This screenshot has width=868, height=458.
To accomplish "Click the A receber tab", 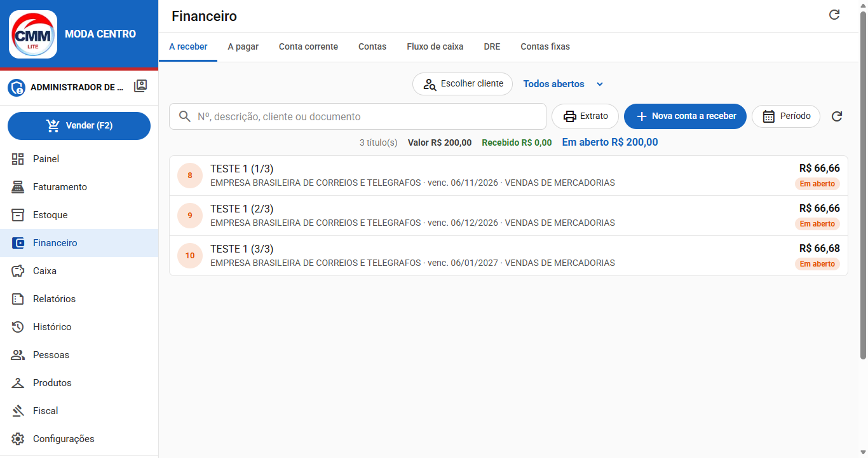I will [188, 46].
